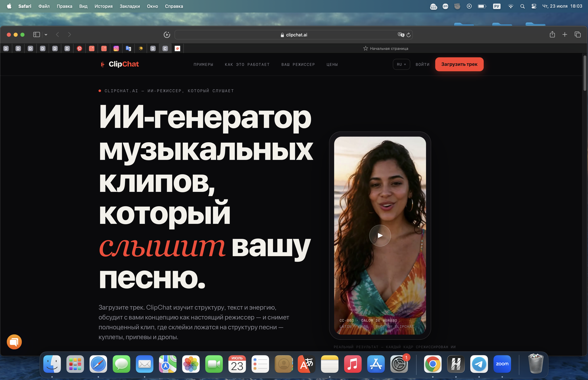Screen dimensions: 588x380
Task: Open the Правка menu
Action: (x=64, y=6)
